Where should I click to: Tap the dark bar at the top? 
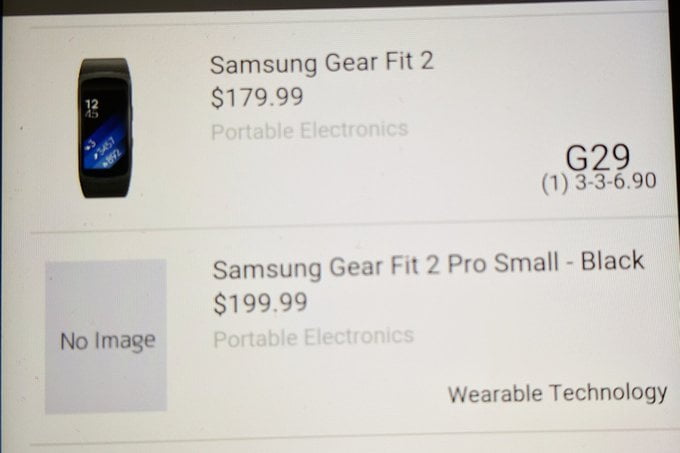(340, 7)
